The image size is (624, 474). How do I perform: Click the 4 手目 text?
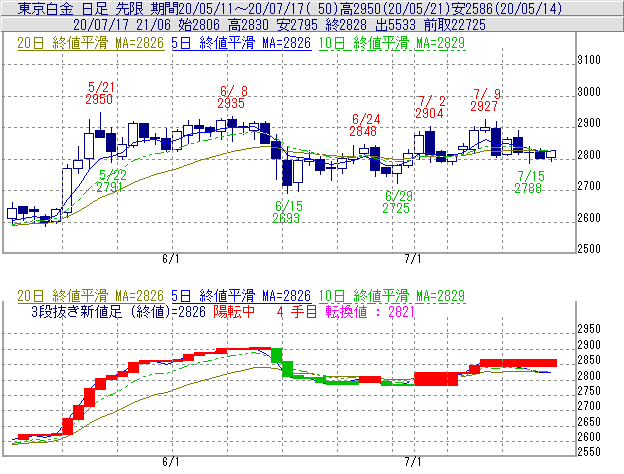tap(297, 311)
